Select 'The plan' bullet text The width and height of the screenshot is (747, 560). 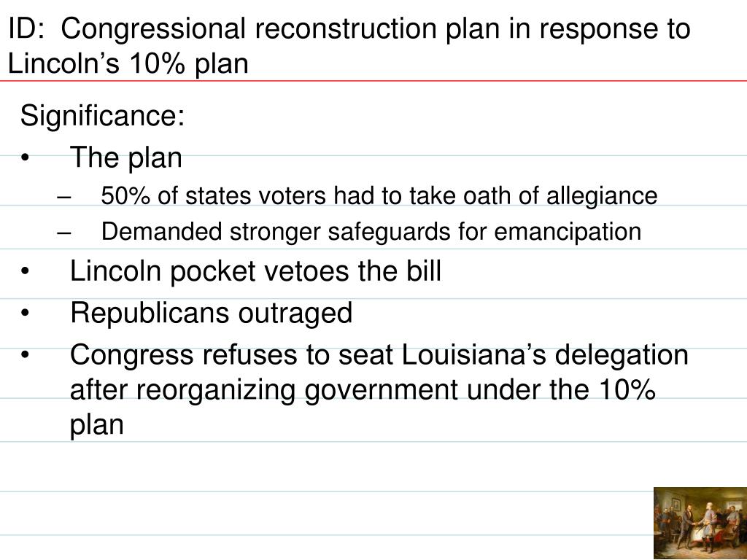pos(125,157)
